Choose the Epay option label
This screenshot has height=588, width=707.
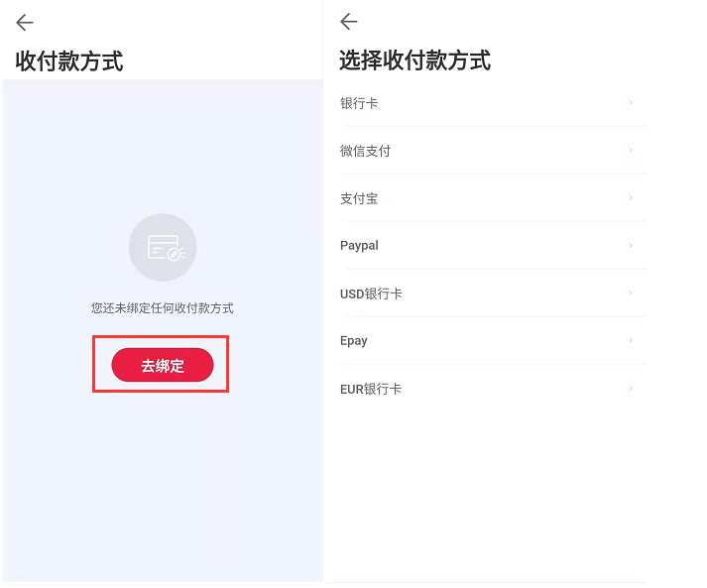[354, 341]
